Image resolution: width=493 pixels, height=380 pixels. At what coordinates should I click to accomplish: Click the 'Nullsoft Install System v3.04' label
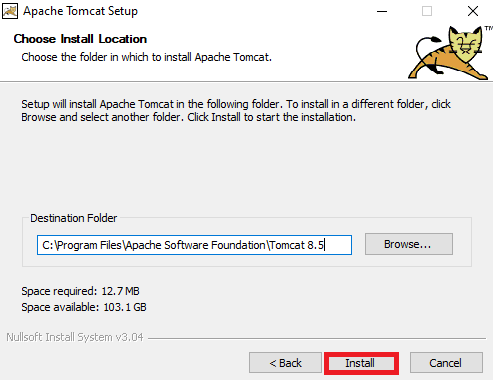click(x=75, y=337)
